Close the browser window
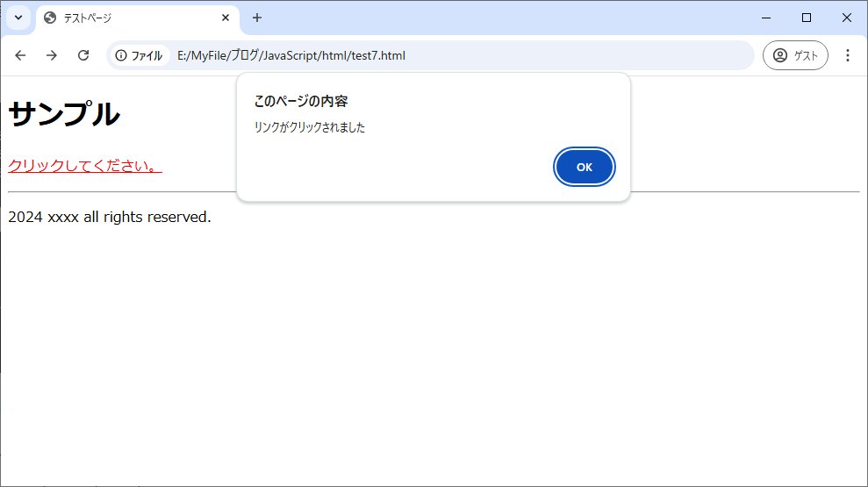 click(x=847, y=18)
